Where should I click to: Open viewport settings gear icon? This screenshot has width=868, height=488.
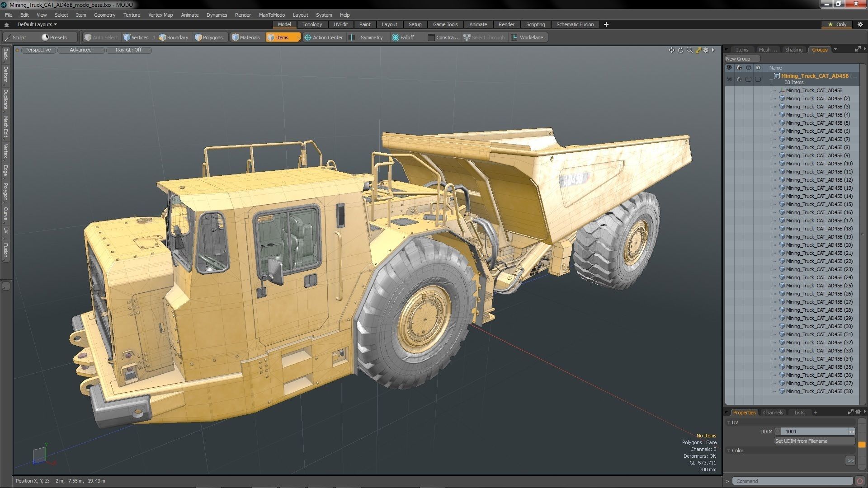706,50
